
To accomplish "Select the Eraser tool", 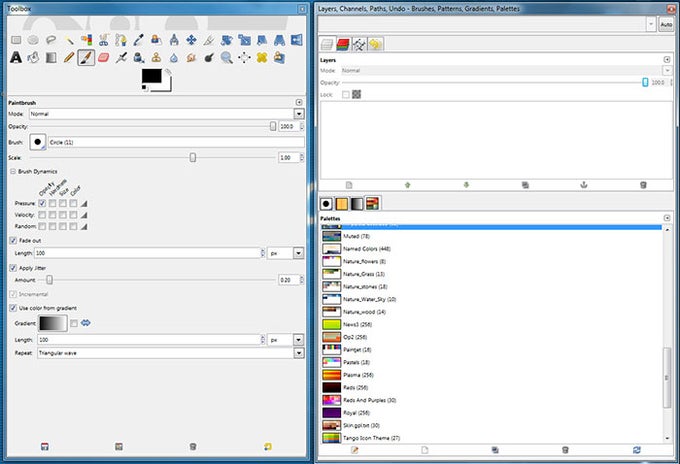I will pos(104,58).
